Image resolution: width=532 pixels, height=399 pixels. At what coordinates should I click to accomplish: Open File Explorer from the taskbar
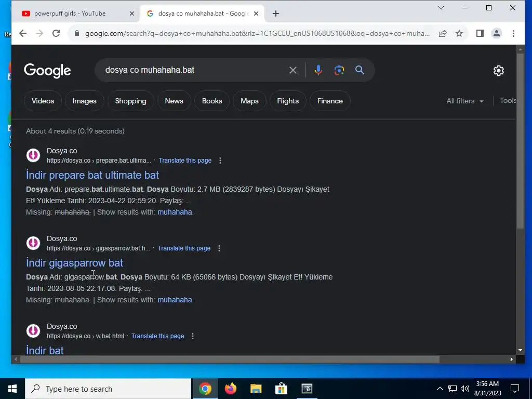point(256,389)
